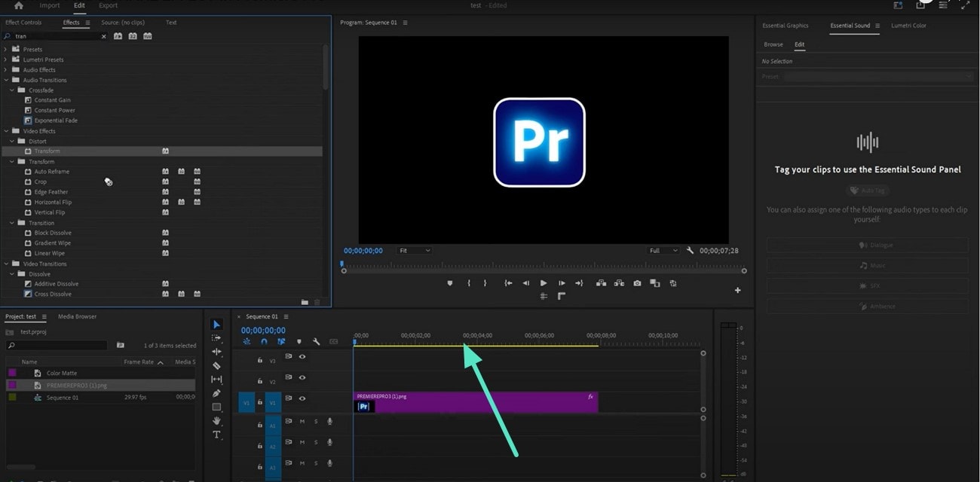Click the Effects search field
Image resolution: width=980 pixels, height=482 pixels.
pos(56,36)
